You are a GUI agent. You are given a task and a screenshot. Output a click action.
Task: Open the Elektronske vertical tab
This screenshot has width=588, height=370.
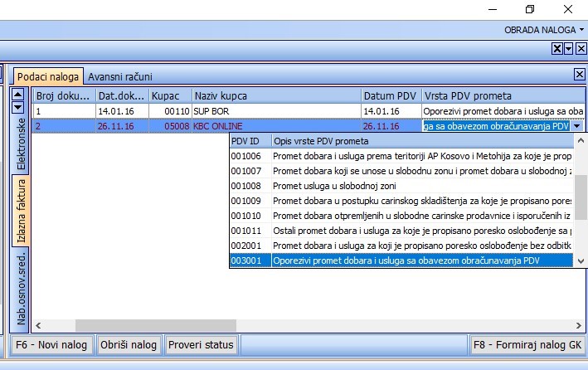(22, 144)
